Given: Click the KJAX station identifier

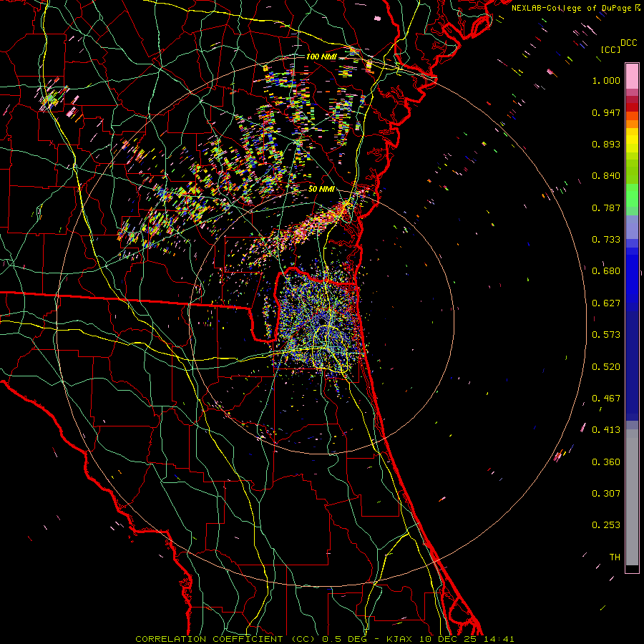Looking at the screenshot, I should 399,639.
